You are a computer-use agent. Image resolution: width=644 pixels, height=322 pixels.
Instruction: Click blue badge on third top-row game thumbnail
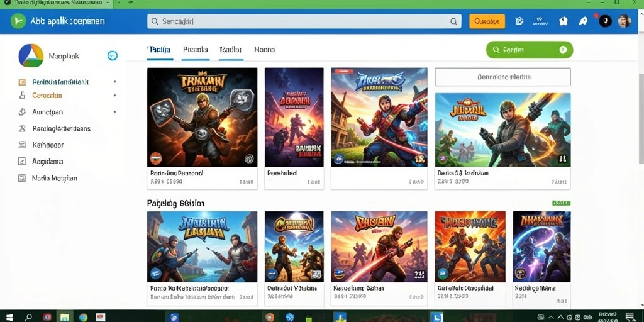coord(339,158)
